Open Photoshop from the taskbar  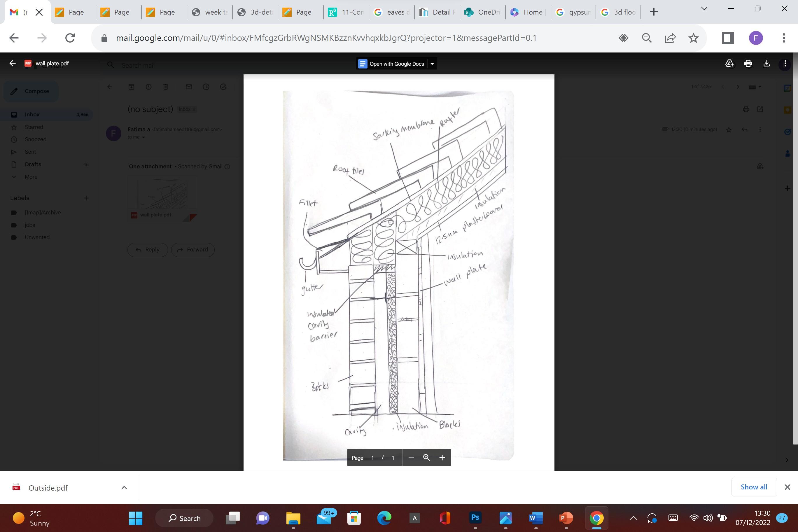click(x=475, y=518)
